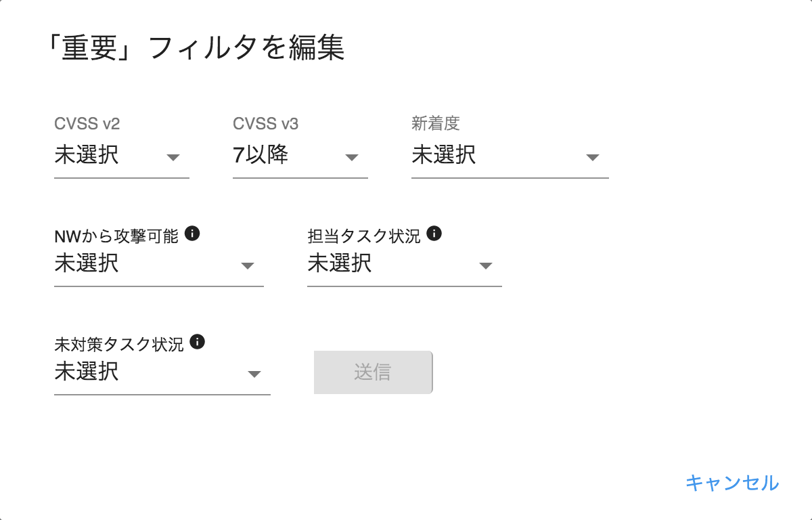This screenshot has height=520, width=812.
Task: Select the 7以降 value in CVSS v3
Action: [261, 155]
